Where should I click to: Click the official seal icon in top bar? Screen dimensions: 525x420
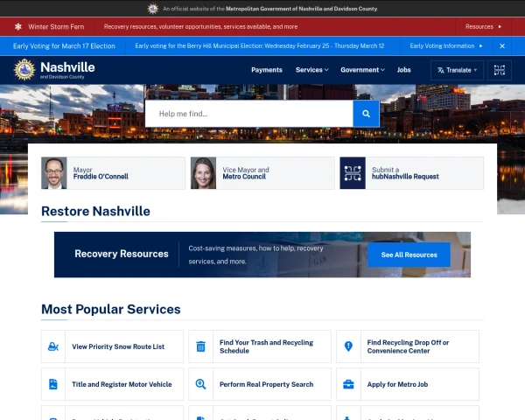pyautogui.click(x=153, y=9)
